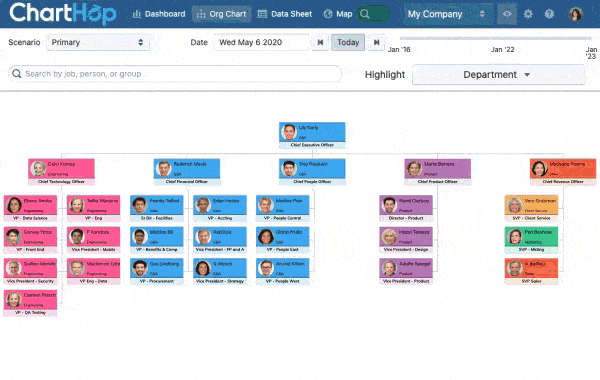Toggle the eye visibility icon

pos(507,14)
